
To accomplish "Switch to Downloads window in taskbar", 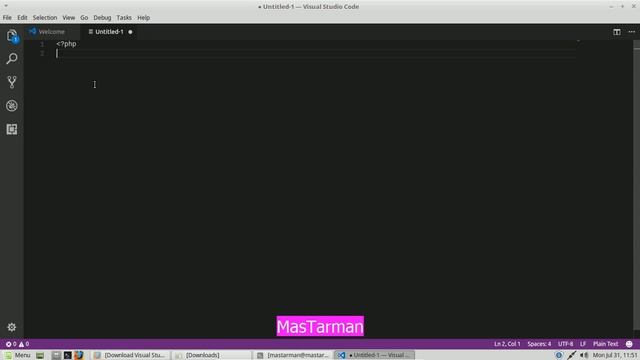I will [211, 355].
